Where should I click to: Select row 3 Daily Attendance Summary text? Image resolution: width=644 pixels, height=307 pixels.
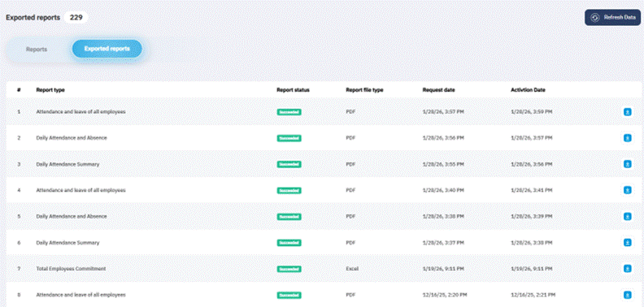[x=67, y=164]
